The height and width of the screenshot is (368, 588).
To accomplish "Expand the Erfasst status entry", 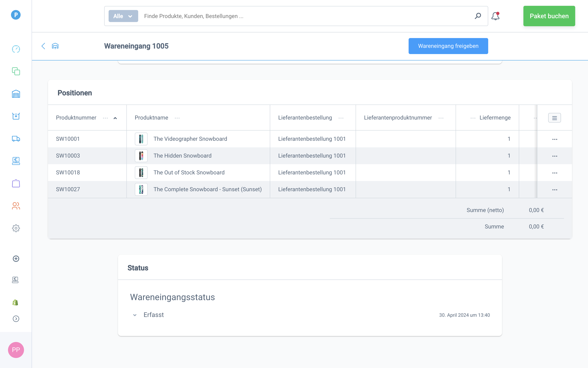I will coord(135,315).
